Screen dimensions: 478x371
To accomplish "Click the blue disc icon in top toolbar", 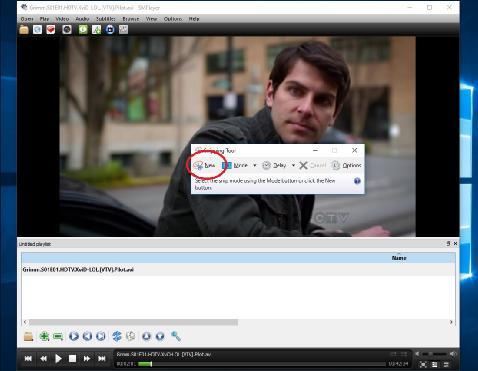I will (x=37, y=30).
